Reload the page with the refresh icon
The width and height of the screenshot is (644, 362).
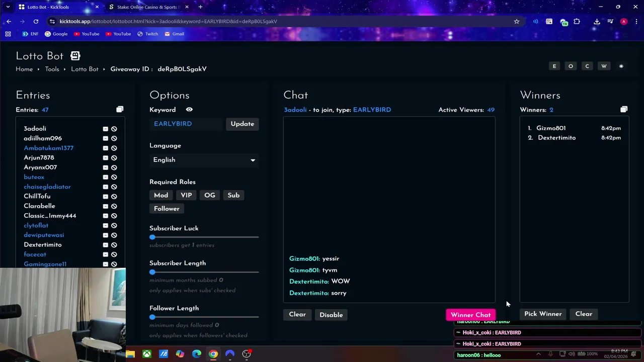point(36,22)
